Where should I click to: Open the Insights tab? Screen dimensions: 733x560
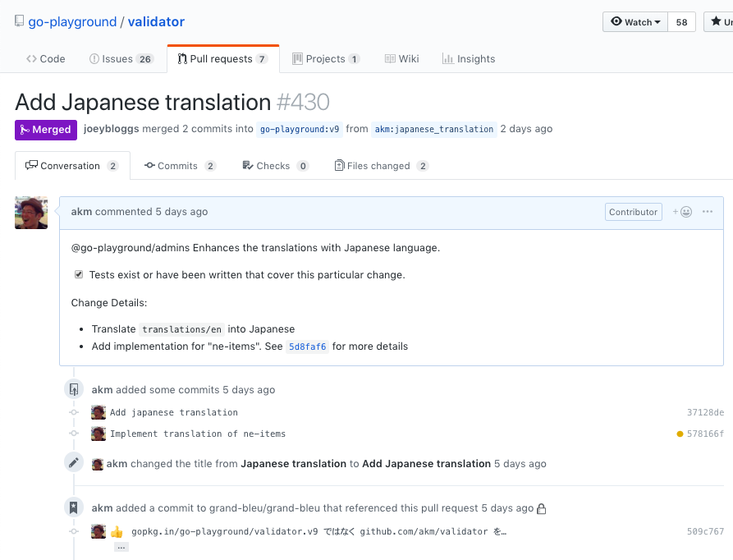click(469, 59)
